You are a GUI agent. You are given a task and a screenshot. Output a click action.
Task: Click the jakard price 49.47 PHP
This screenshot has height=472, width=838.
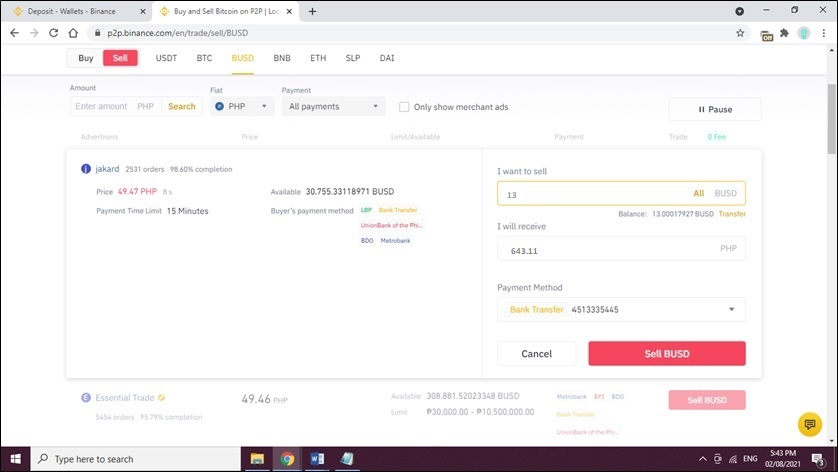[137, 191]
